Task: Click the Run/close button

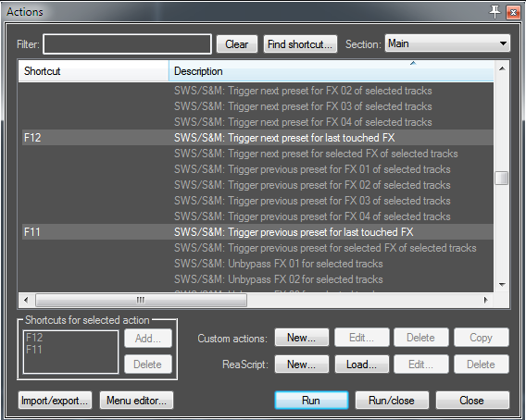Action: click(x=392, y=401)
